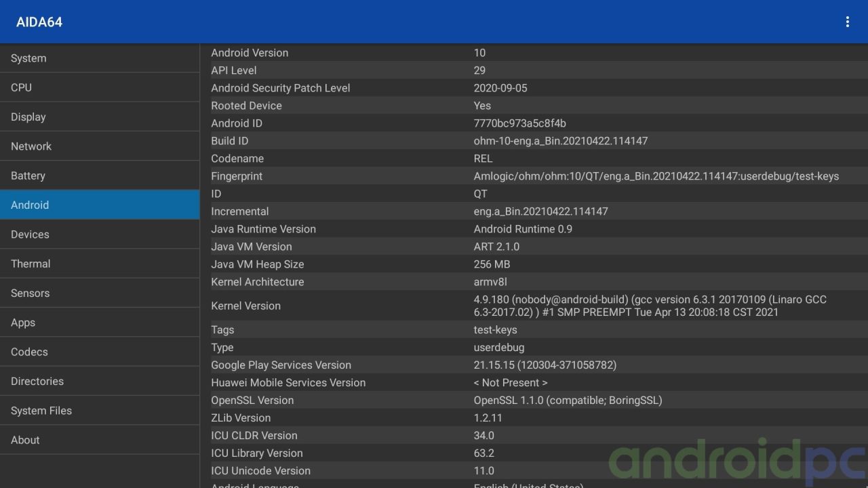Viewport: 868px width, 488px height.
Task: Select the ICU Library Version value 63.2
Action: pos(484,453)
